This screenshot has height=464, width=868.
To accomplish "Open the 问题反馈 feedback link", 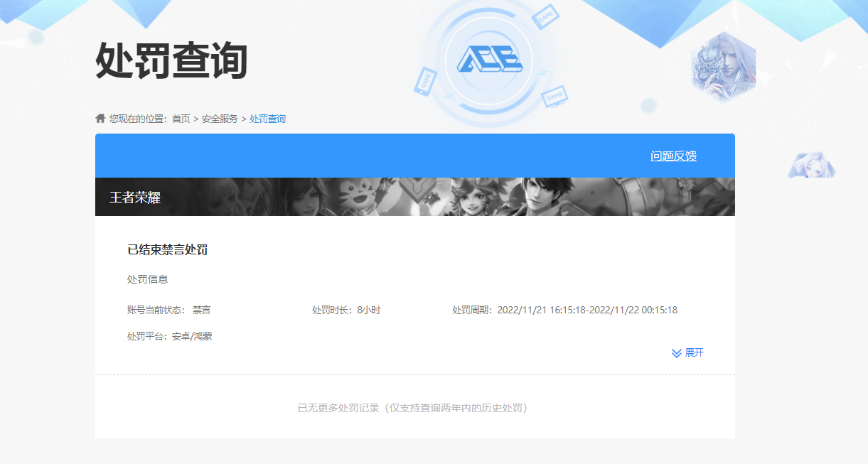I will point(673,155).
